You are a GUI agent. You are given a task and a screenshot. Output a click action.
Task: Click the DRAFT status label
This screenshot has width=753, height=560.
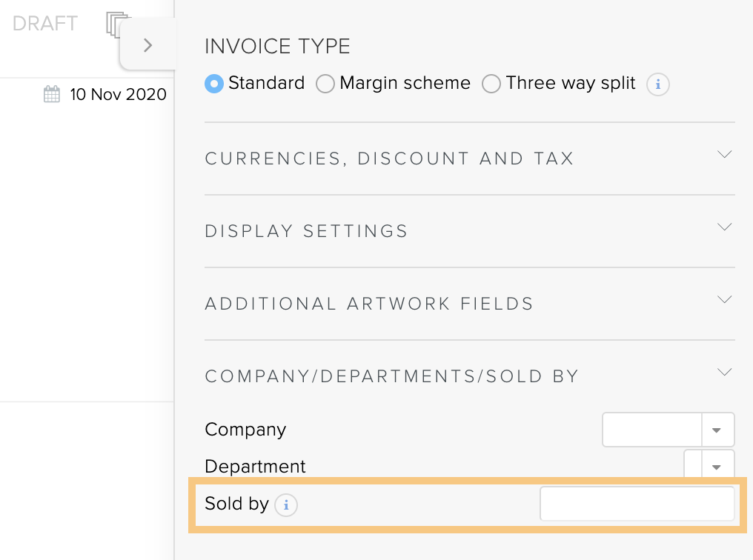pyautogui.click(x=45, y=24)
